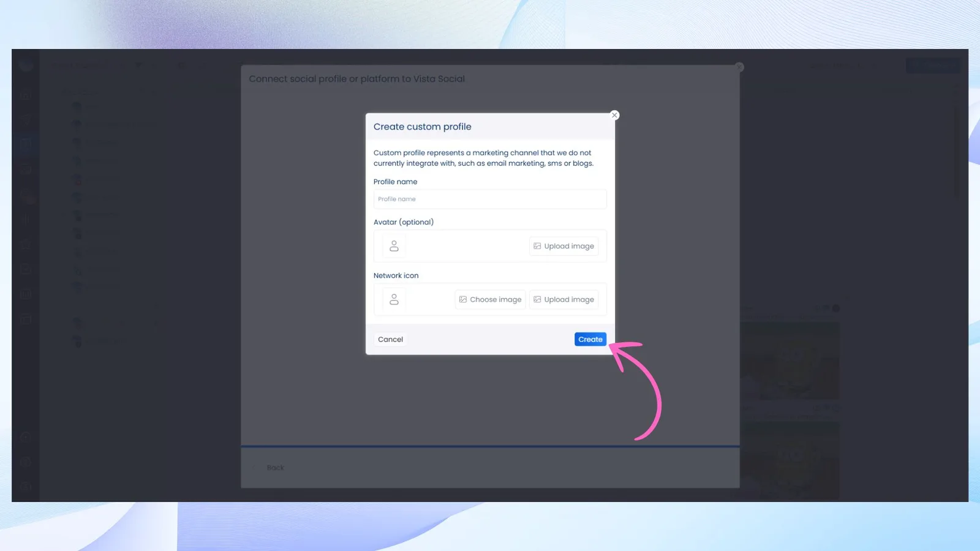
Task: Upload an image for the Avatar
Action: pos(563,246)
